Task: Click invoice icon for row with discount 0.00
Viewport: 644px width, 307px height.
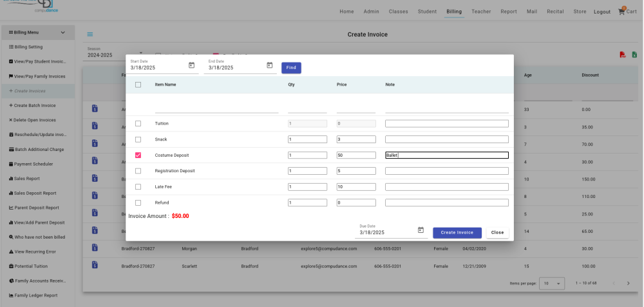Action: tap(95, 108)
